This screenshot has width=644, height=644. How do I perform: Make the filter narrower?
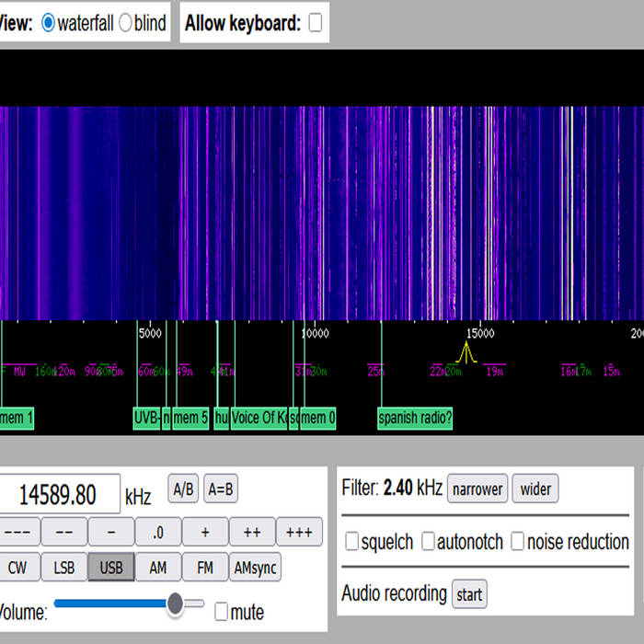coord(477,489)
